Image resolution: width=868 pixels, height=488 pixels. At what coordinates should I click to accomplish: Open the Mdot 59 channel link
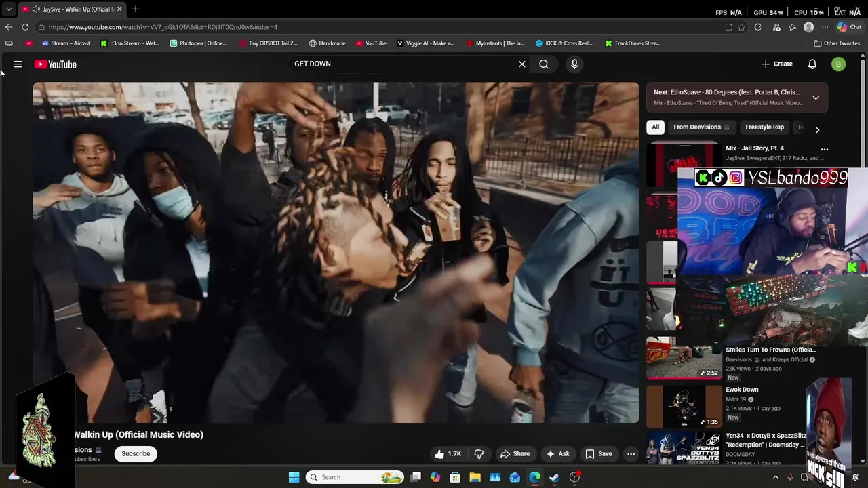click(736, 399)
